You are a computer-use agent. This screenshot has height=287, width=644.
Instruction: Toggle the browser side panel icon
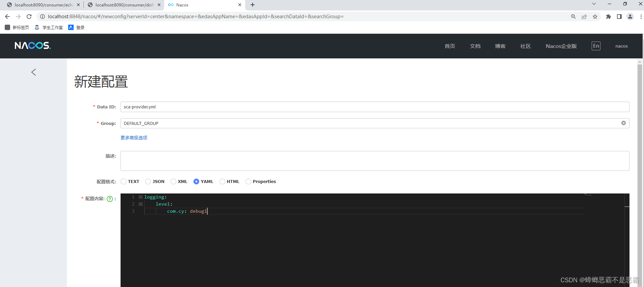619,17
